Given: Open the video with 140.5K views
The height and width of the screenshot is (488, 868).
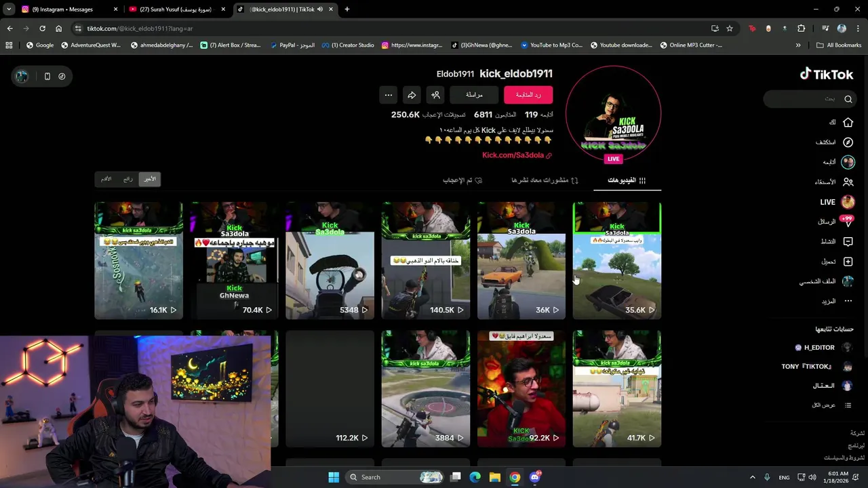Looking at the screenshot, I should pos(425,260).
